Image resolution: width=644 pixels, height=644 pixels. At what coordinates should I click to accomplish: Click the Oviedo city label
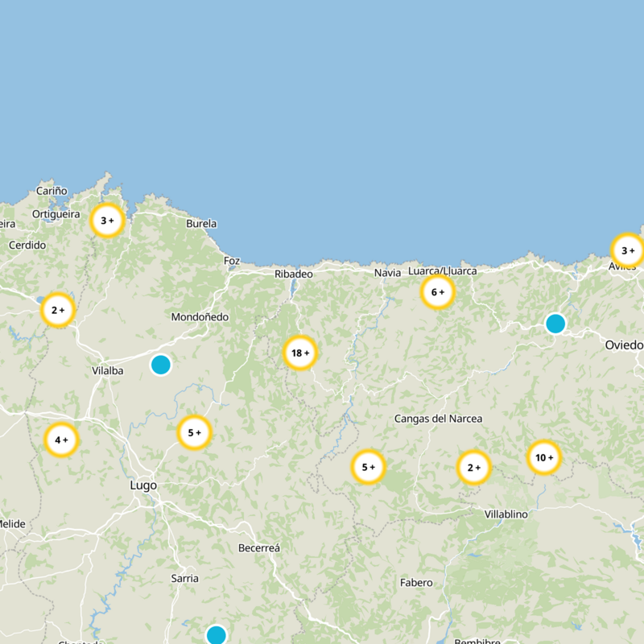pos(624,345)
